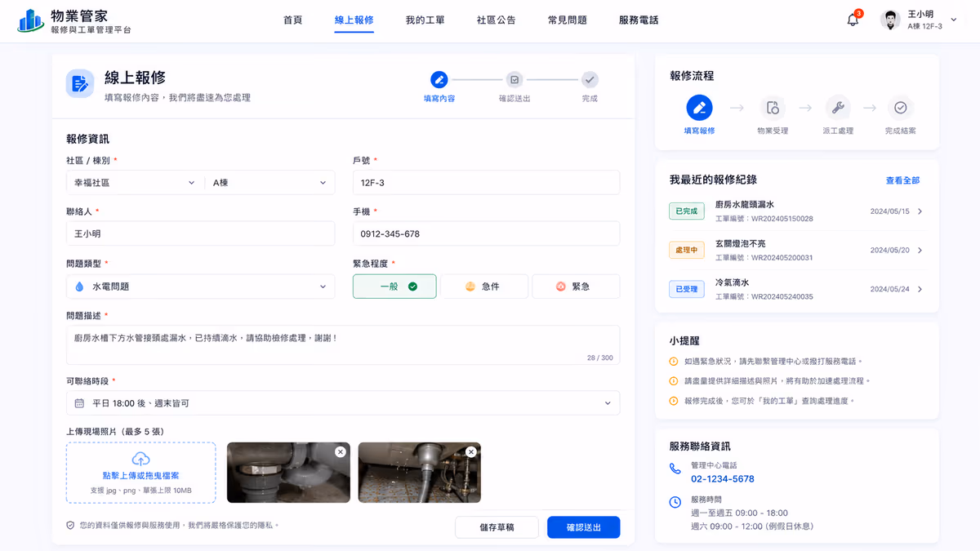Open the 廚房水龍頭漏水 record arrow
The image size is (980, 551).
pos(920,211)
